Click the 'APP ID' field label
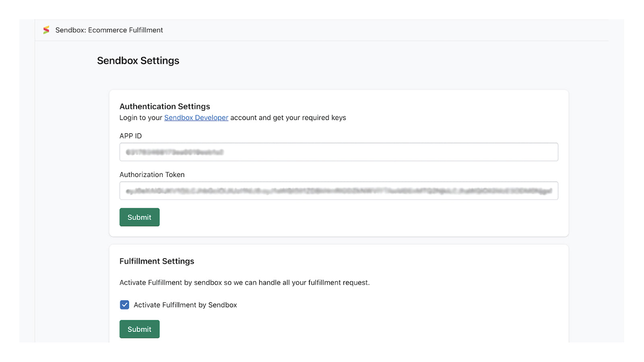The width and height of the screenshot is (644, 362). 130,136
